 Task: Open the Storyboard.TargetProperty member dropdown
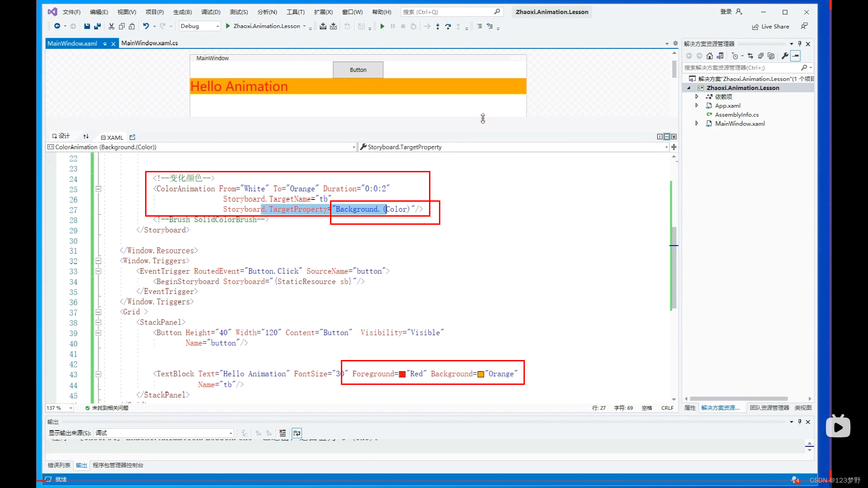click(514, 147)
